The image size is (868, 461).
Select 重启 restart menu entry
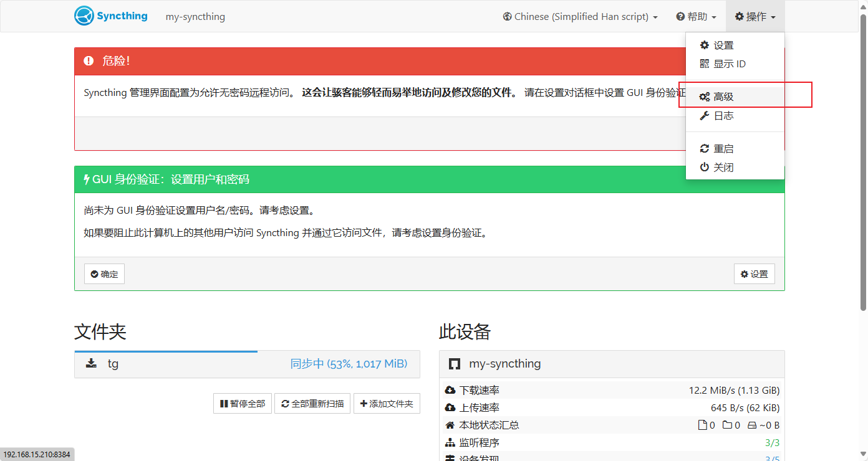pyautogui.click(x=735, y=149)
